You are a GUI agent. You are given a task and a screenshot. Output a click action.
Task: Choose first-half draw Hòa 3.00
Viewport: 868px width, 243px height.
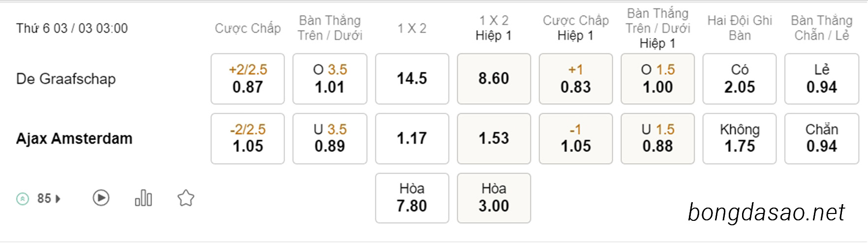point(494,198)
